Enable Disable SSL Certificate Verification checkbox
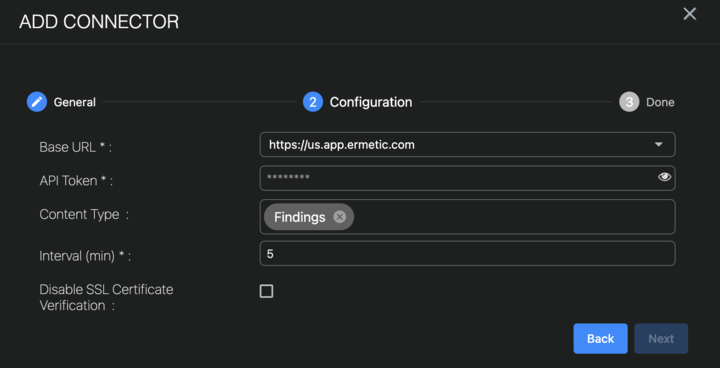Screen dimensions: 720x368 click(266, 291)
